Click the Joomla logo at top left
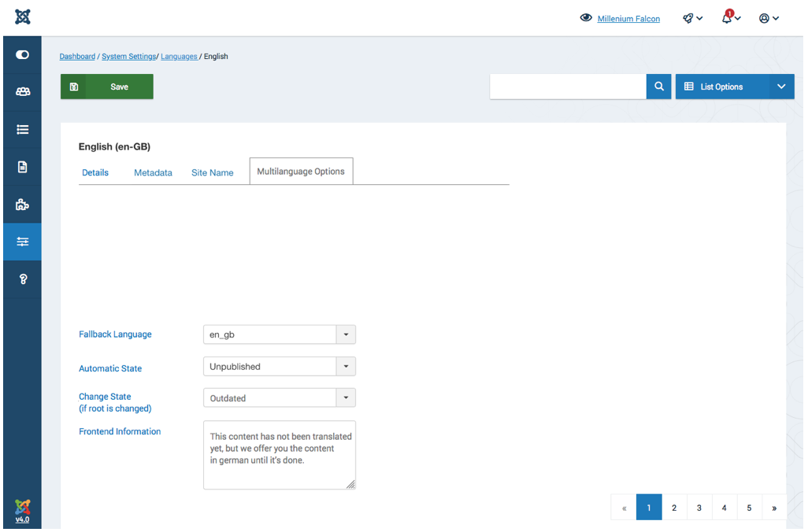This screenshot has height=532, width=808. point(23,17)
